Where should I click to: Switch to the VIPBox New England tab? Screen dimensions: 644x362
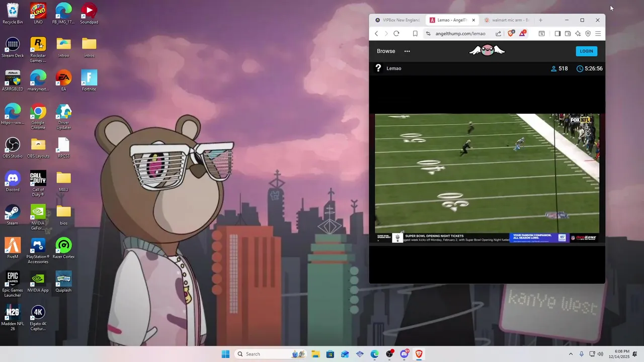tap(397, 20)
